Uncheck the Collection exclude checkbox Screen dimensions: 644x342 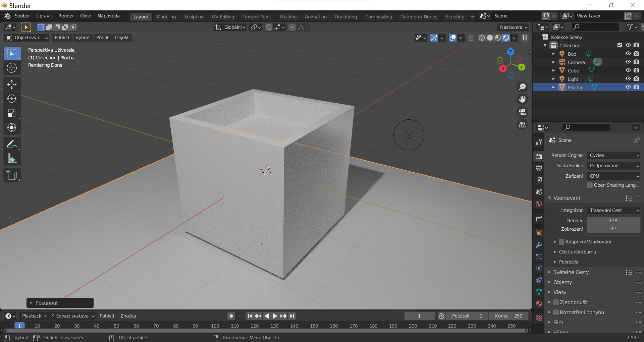coord(620,45)
